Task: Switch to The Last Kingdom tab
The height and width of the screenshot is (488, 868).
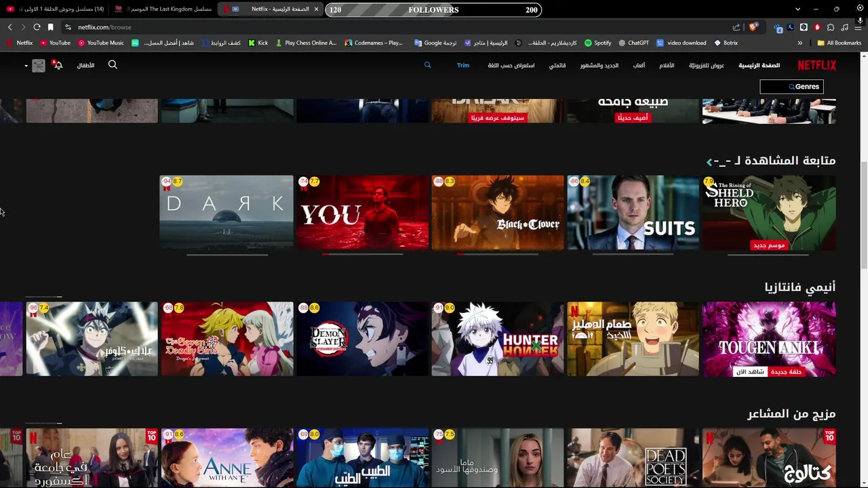Action: pyautogui.click(x=163, y=9)
